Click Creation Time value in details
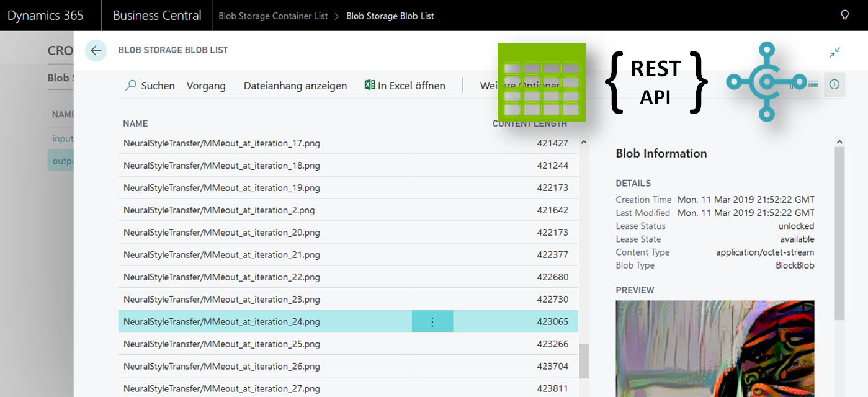The width and height of the screenshot is (868, 397). (x=746, y=200)
